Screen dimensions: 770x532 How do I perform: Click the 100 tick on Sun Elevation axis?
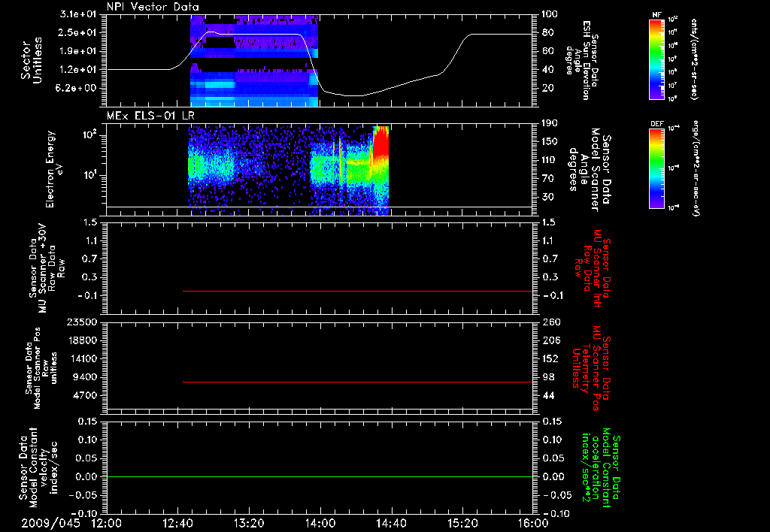(x=550, y=14)
